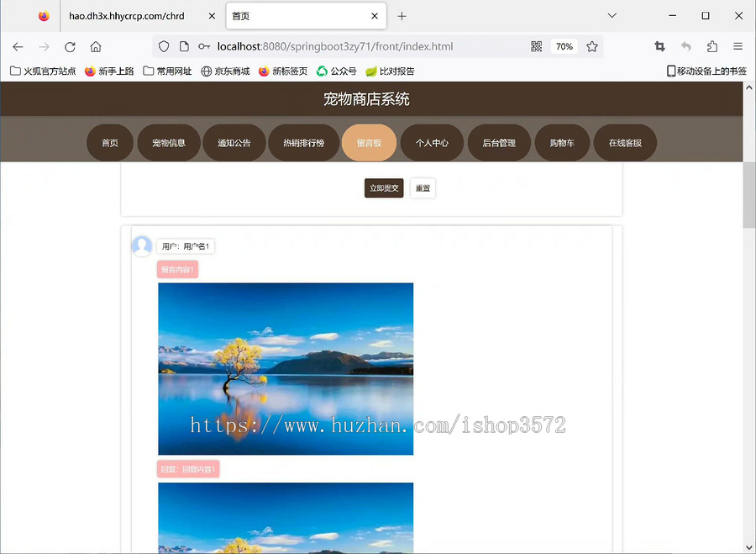756x554 pixels.
Task: Click the page scrollbar up arrow
Action: pyautogui.click(x=748, y=87)
